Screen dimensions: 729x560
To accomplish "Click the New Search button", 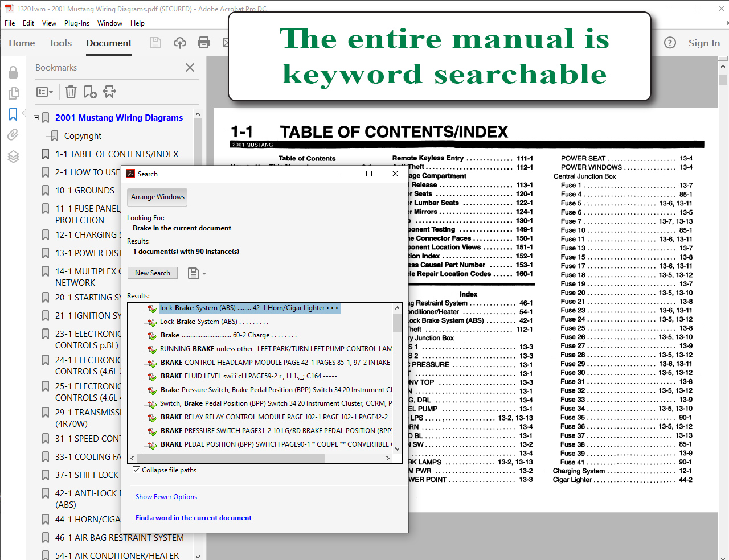I will point(153,273).
